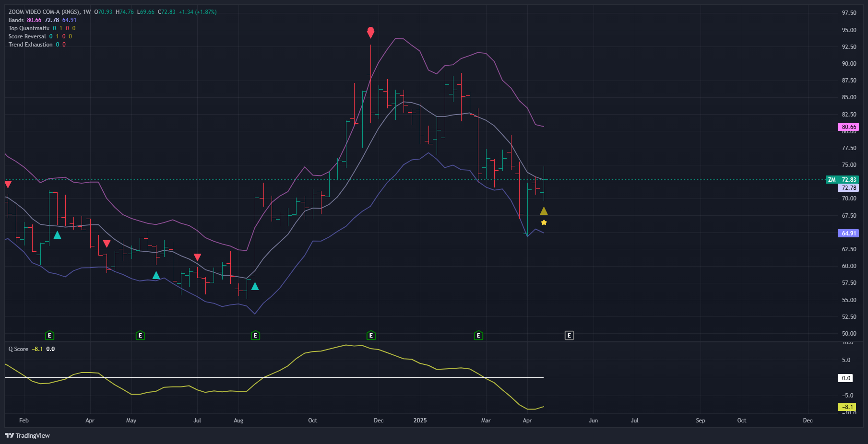This screenshot has width=868, height=444.
Task: Select red down arrow above July candles
Action: 197,257
